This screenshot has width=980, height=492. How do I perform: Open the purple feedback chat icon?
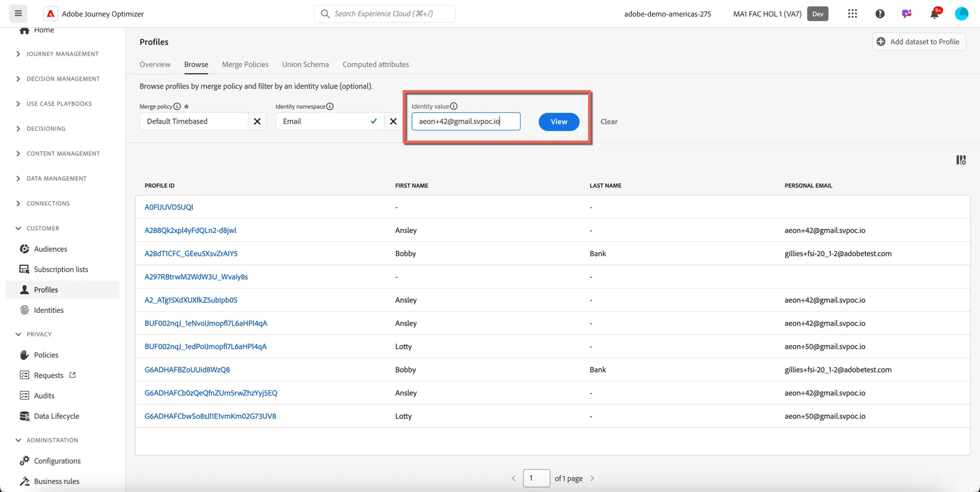[907, 14]
